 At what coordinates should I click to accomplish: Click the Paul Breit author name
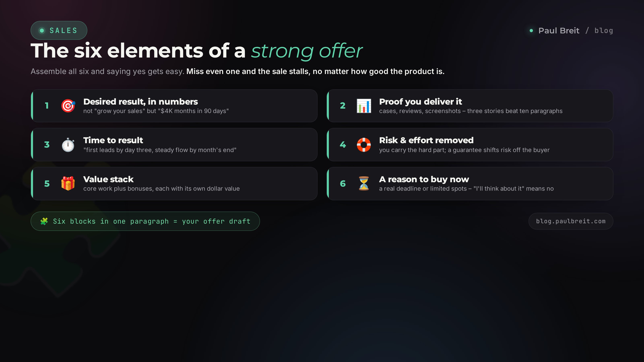pyautogui.click(x=559, y=31)
